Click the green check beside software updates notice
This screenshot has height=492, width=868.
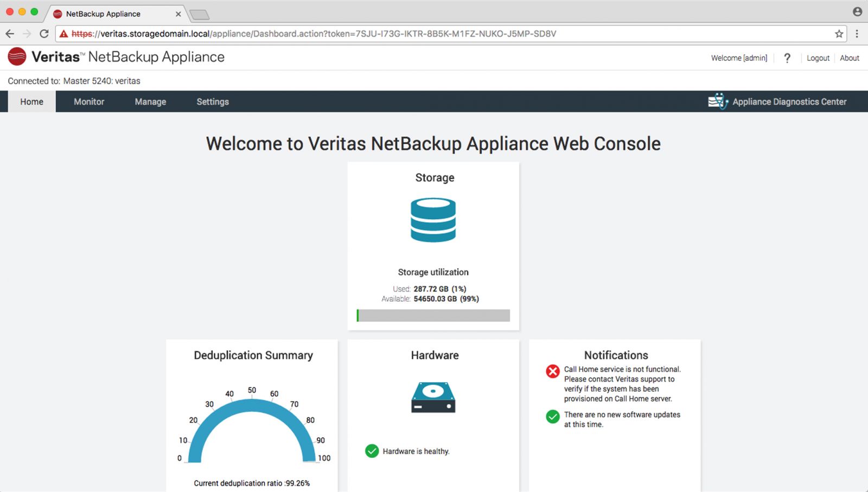[x=553, y=417]
